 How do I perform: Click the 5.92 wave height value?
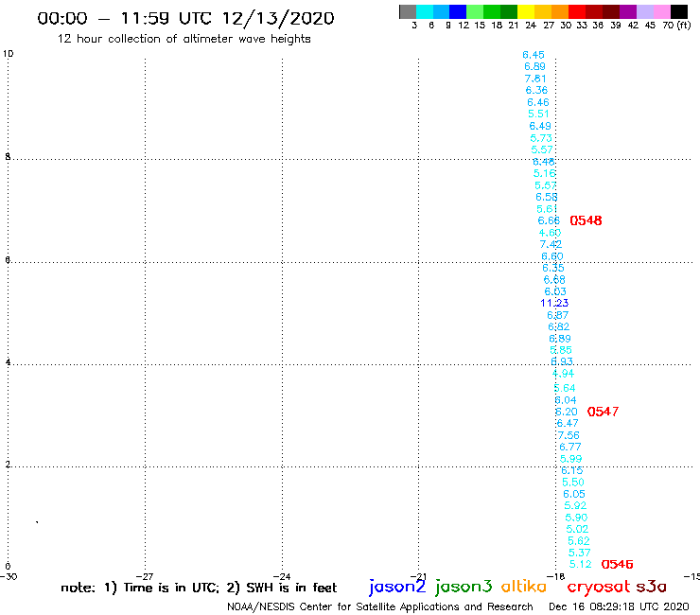575,505
